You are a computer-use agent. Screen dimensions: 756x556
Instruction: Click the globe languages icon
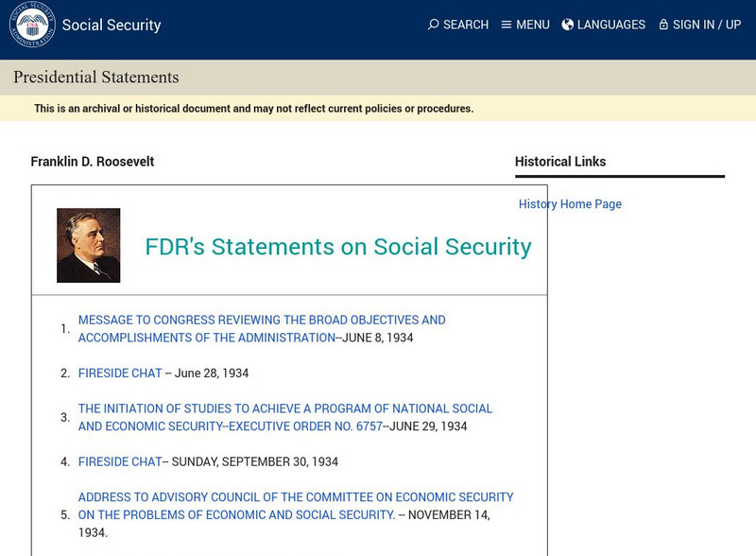[568, 25]
